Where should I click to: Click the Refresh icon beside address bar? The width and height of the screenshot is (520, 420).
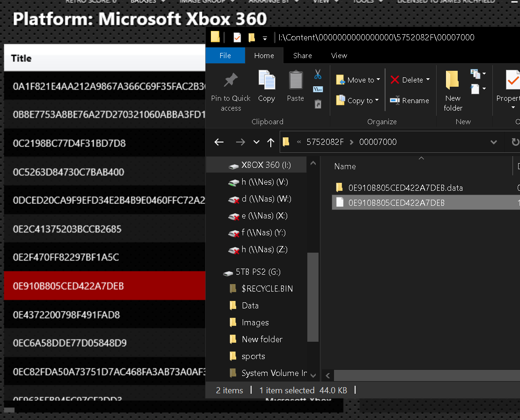tap(515, 142)
